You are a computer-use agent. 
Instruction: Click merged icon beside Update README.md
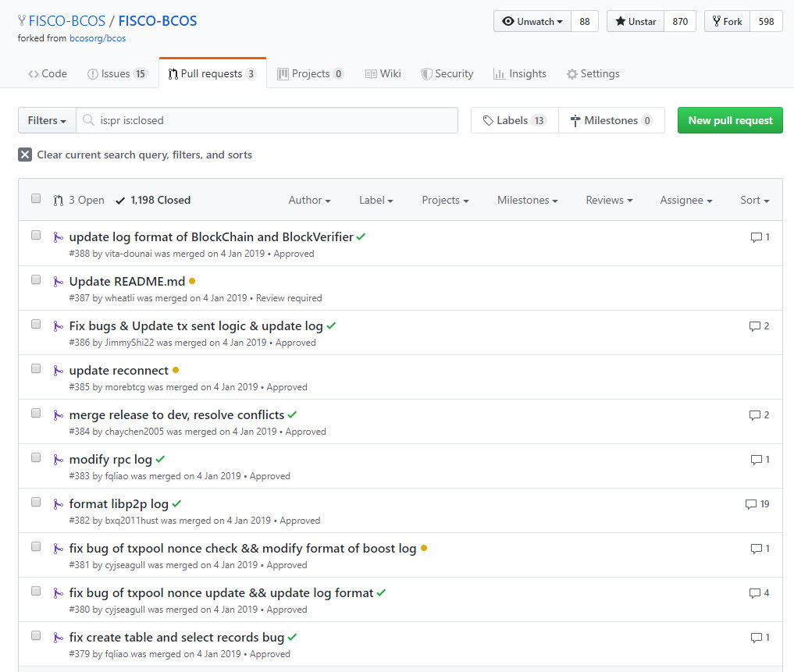59,282
